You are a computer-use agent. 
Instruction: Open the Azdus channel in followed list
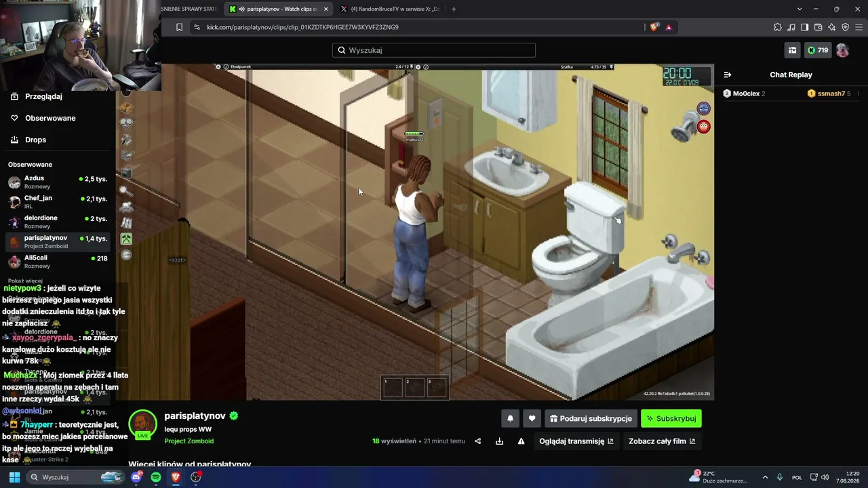pyautogui.click(x=58, y=182)
